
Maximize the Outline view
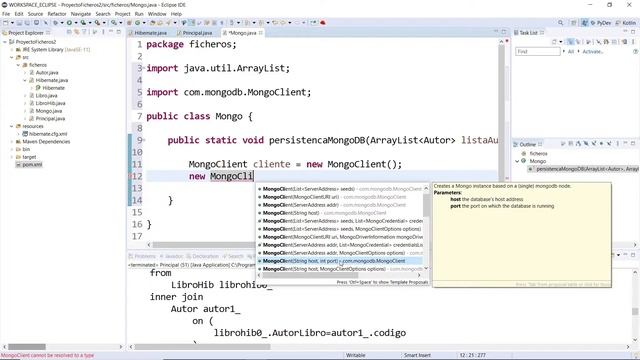coord(633,143)
